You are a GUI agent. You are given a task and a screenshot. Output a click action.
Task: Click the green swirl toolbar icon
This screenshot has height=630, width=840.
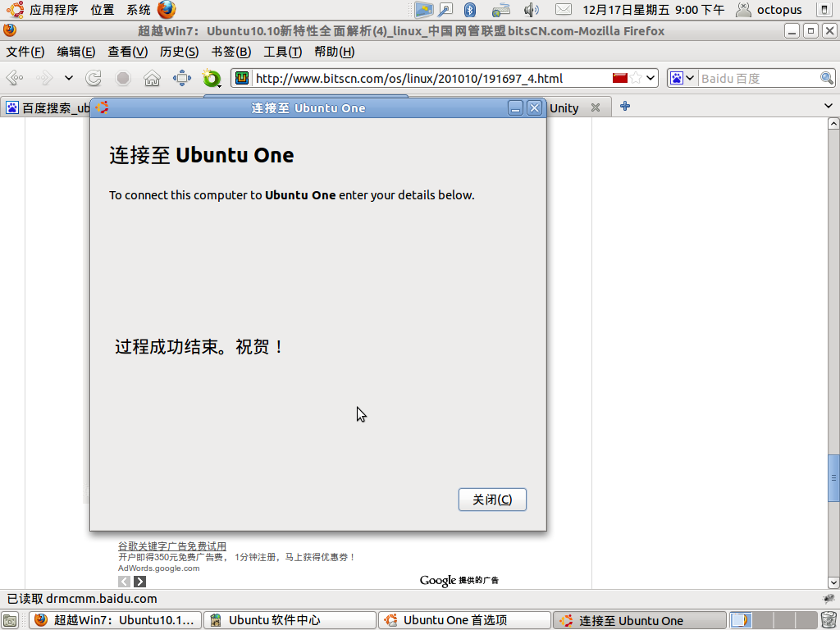[212, 78]
